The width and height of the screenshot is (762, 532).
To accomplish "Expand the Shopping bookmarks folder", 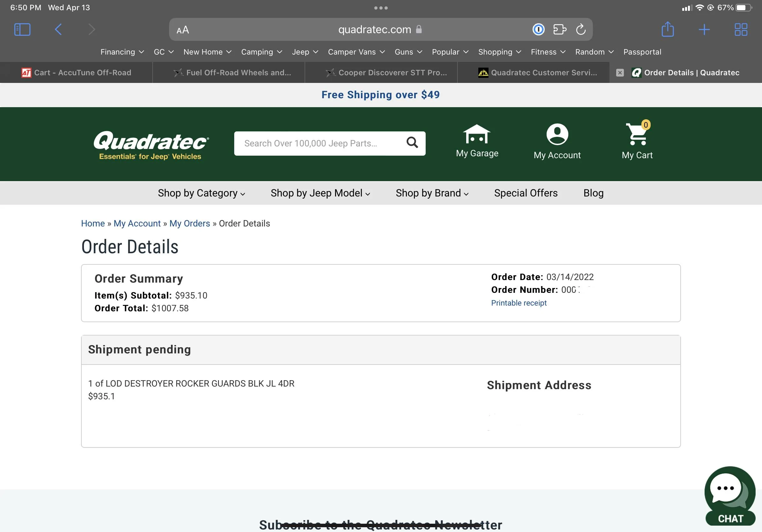I will tap(499, 52).
